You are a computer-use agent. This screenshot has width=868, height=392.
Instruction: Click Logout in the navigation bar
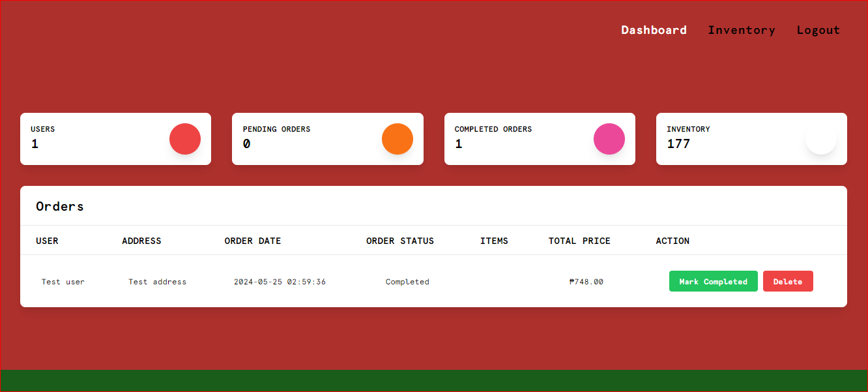[x=818, y=30]
